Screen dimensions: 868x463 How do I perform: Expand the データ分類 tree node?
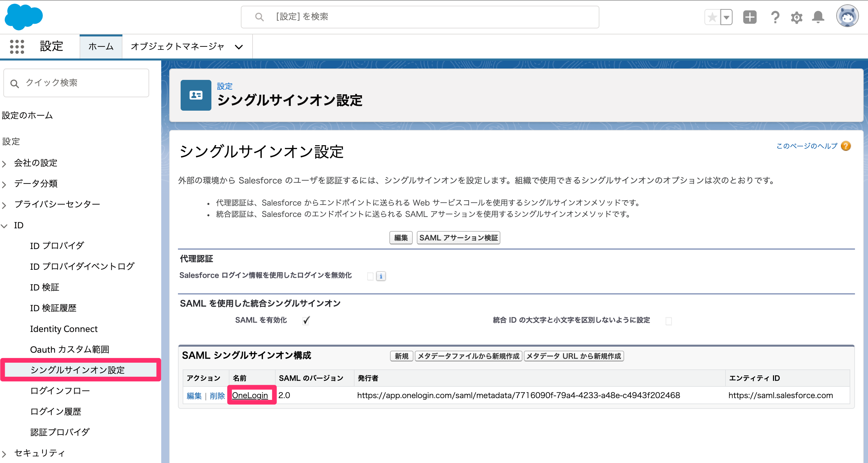pyautogui.click(x=4, y=184)
